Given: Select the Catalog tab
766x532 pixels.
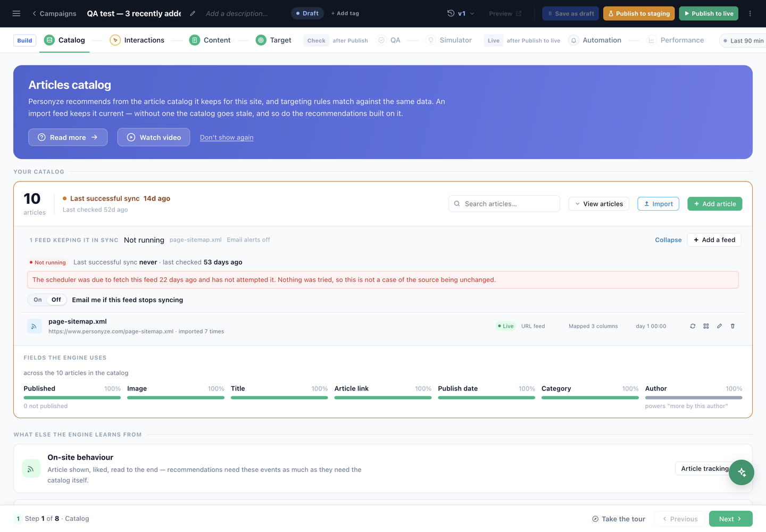Looking at the screenshot, I should coord(64,40).
